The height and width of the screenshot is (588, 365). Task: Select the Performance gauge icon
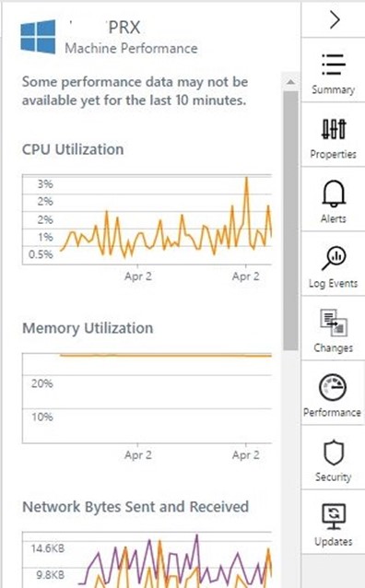click(333, 387)
